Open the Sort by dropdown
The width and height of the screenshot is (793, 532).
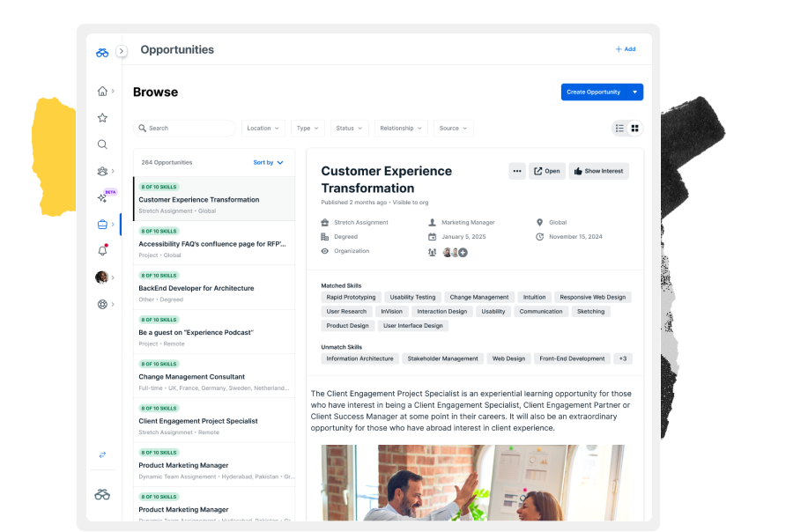(268, 163)
